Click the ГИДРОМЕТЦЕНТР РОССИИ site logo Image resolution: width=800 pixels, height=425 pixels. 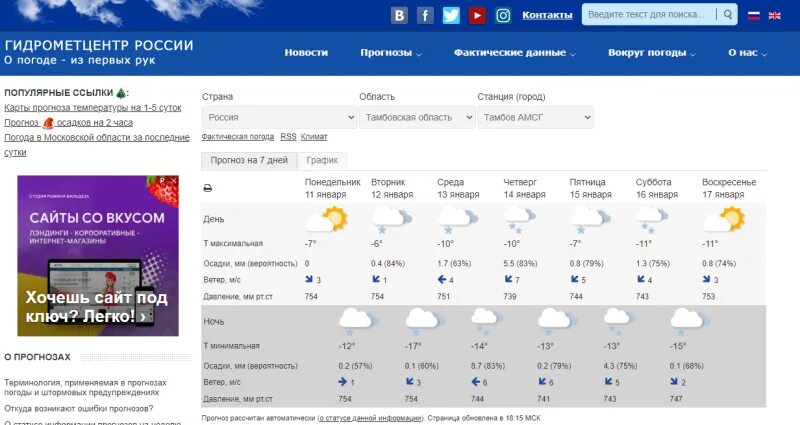[99, 52]
